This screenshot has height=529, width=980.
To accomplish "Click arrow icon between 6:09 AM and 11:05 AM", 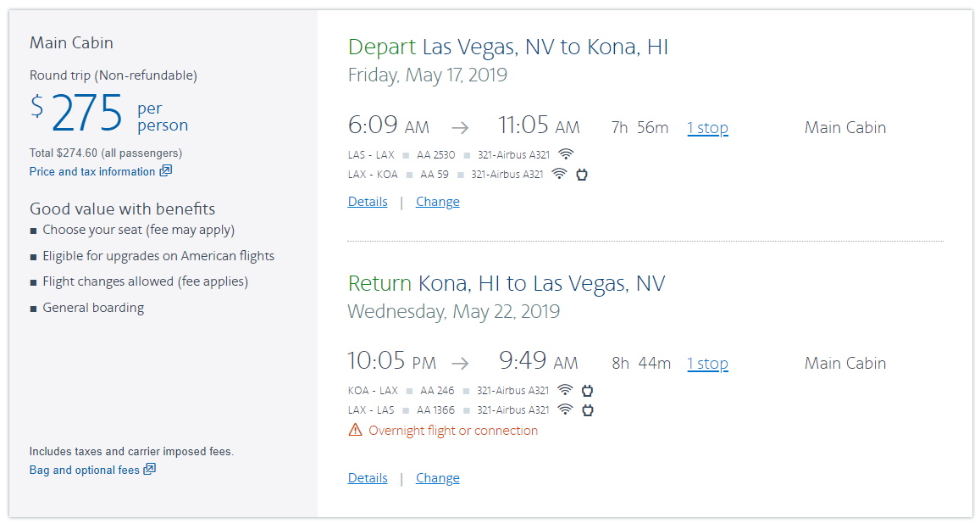I will 460,128.
